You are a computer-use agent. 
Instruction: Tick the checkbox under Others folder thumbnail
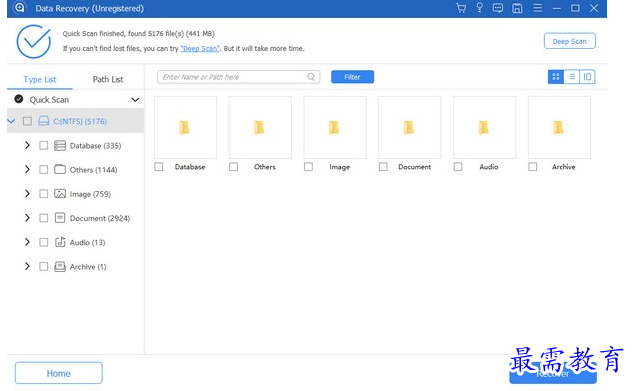(x=233, y=166)
